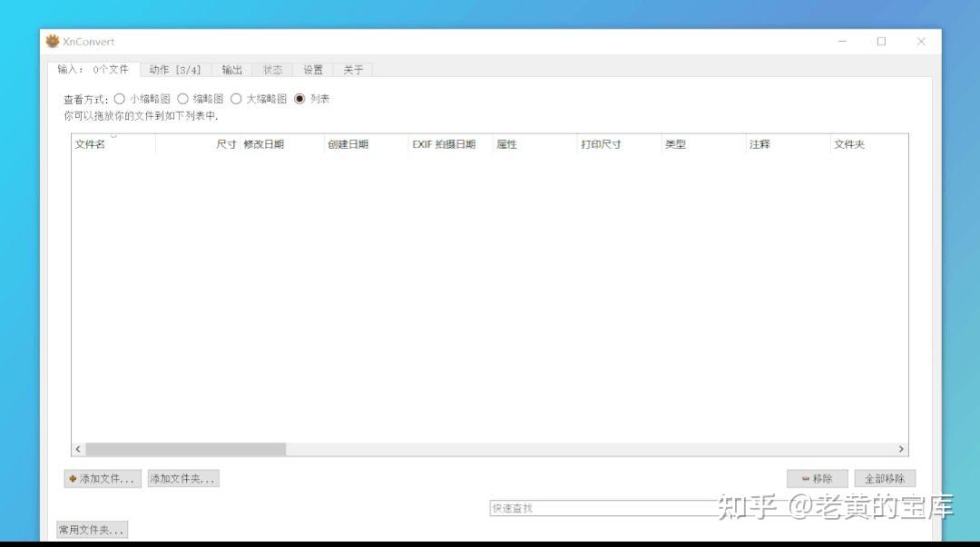Sort by 创建日期 column header
The height and width of the screenshot is (547, 980).
click(x=367, y=144)
